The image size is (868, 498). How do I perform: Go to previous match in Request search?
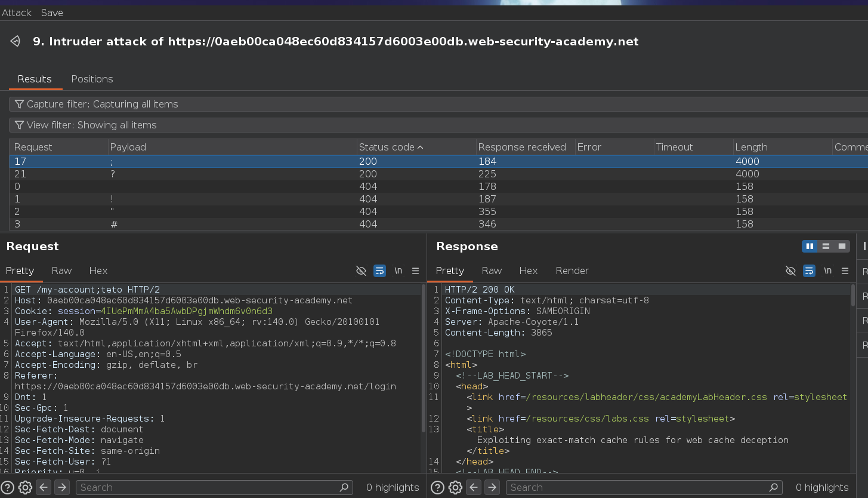pyautogui.click(x=44, y=487)
